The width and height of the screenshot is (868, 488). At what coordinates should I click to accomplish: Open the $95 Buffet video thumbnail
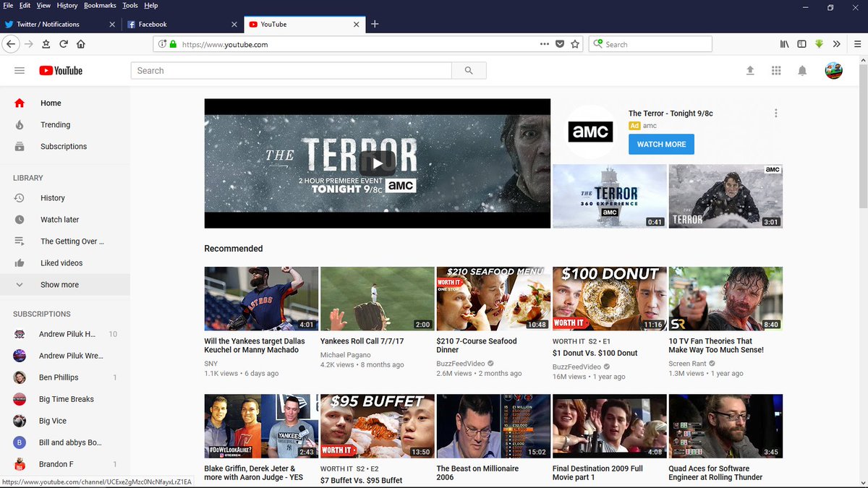[378, 426]
